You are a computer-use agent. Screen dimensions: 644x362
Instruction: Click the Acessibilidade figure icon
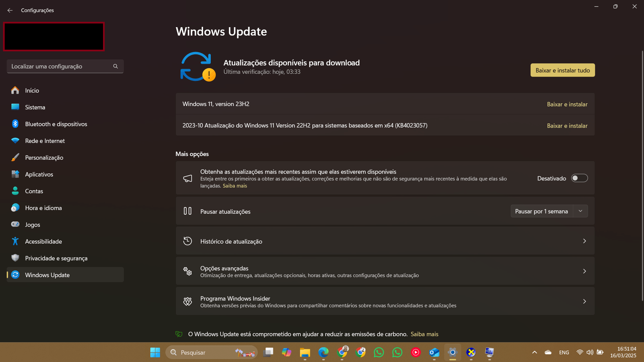pyautogui.click(x=15, y=241)
